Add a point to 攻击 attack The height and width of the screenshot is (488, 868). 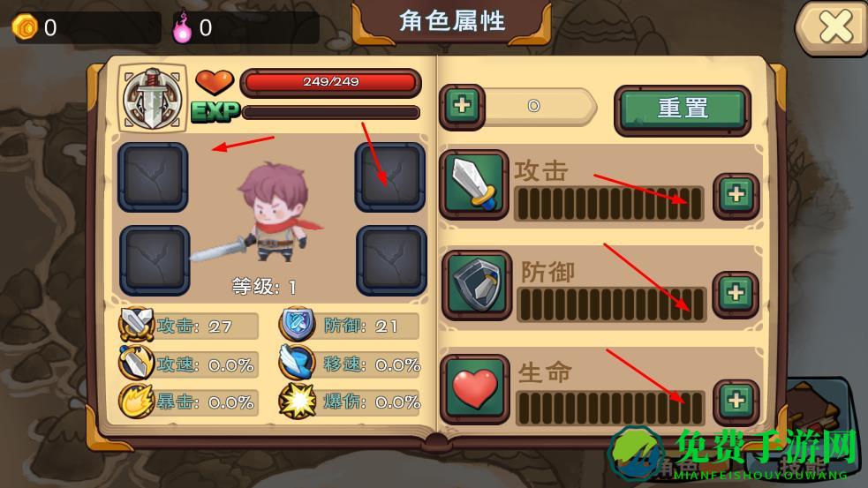[736, 195]
